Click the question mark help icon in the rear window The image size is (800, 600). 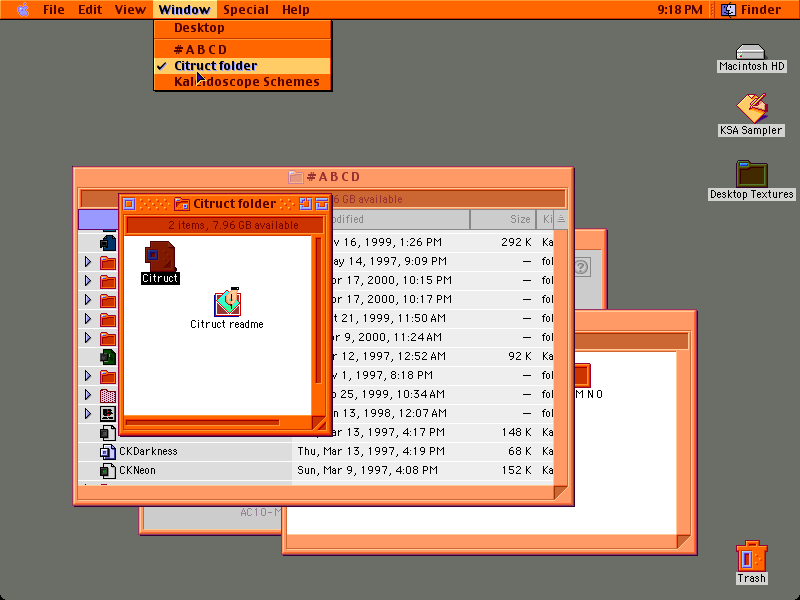click(x=582, y=267)
